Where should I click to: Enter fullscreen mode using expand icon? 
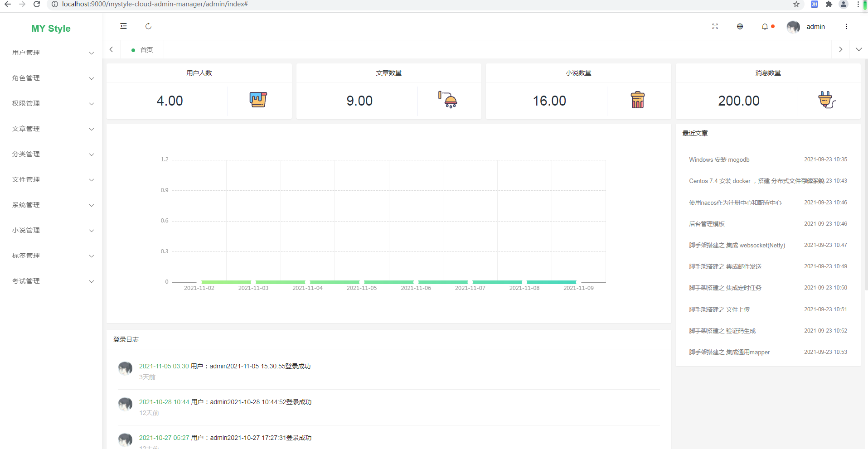point(715,27)
